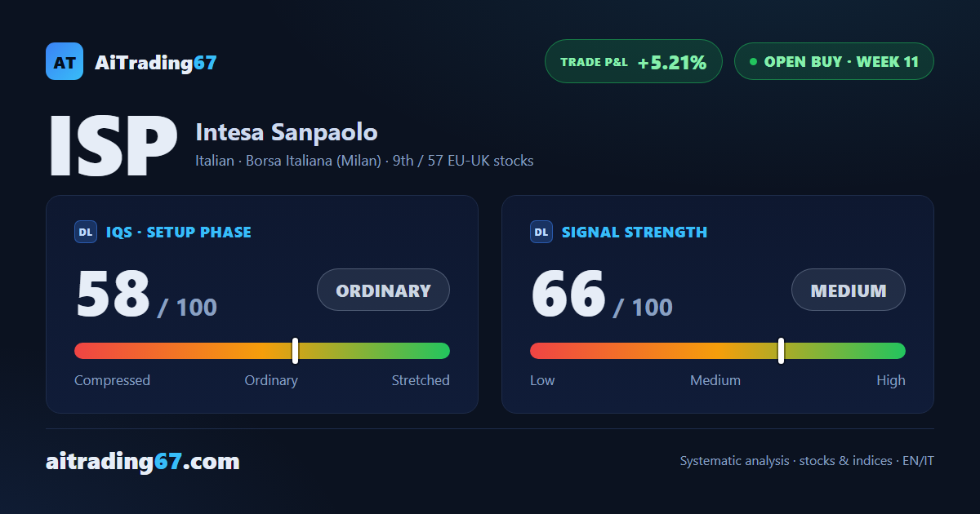The width and height of the screenshot is (980, 514).
Task: Click the green status dot in Open Buy pill
Action: [x=753, y=61]
